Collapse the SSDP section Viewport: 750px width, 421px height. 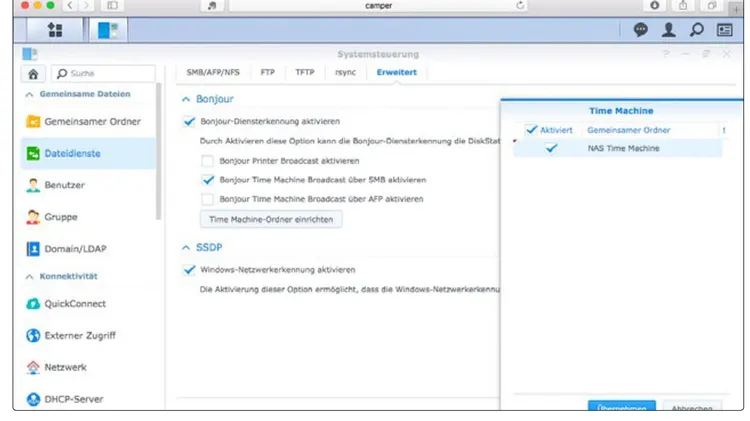click(x=186, y=247)
